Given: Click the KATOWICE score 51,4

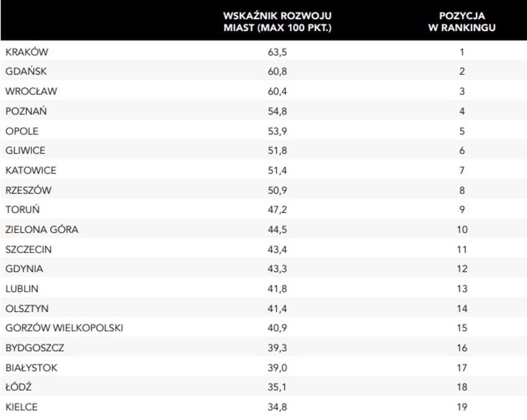Looking at the screenshot, I should [277, 171].
